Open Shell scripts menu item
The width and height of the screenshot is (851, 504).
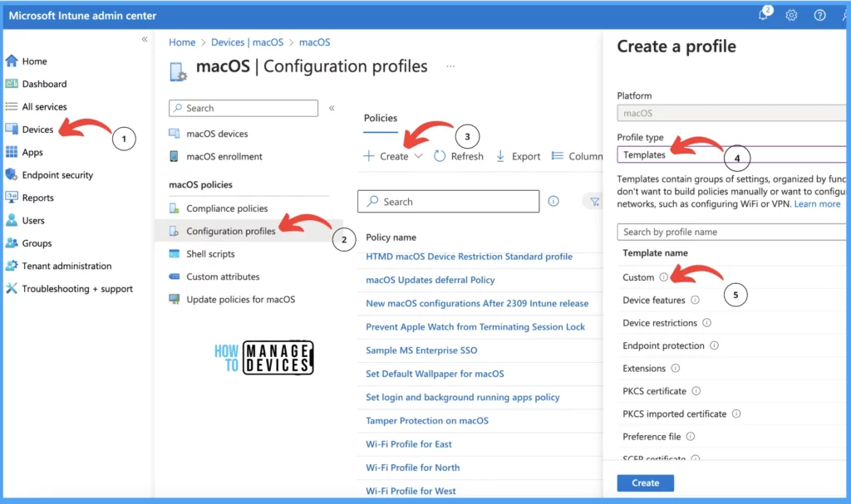coord(210,254)
